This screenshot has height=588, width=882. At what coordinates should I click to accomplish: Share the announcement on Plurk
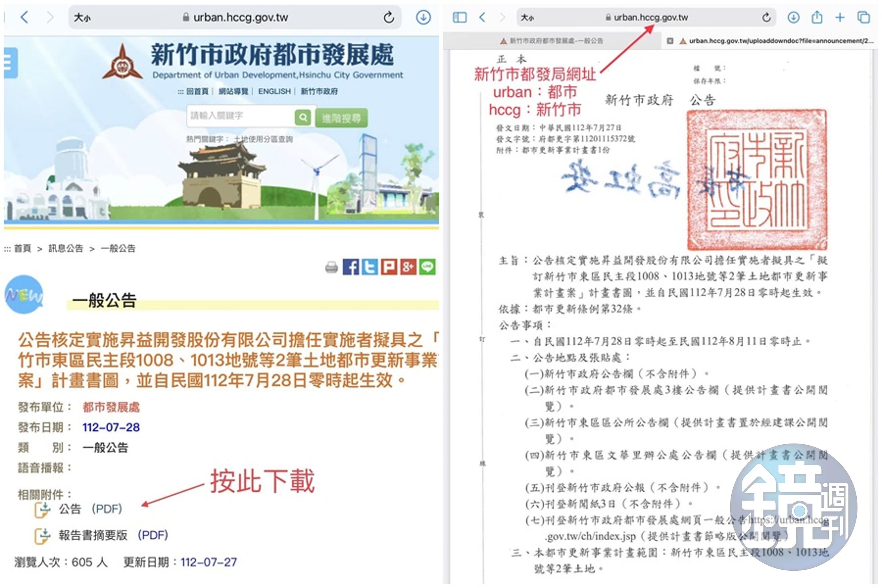point(389,267)
